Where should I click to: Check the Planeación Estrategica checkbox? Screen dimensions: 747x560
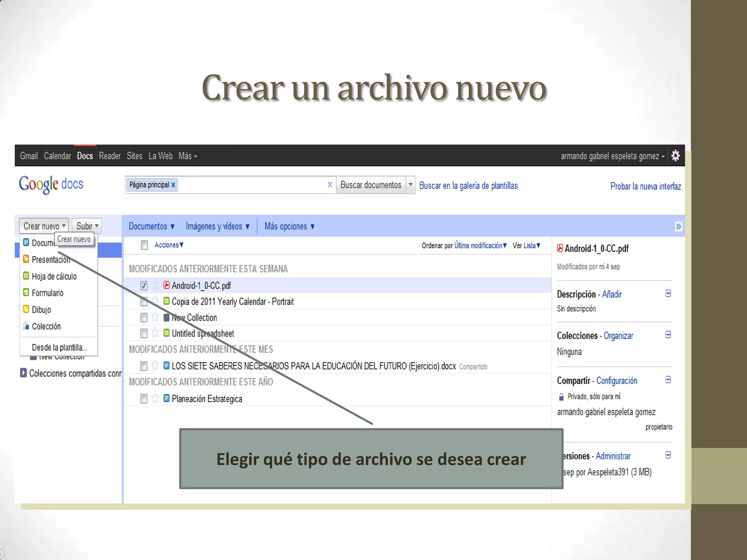tap(144, 399)
